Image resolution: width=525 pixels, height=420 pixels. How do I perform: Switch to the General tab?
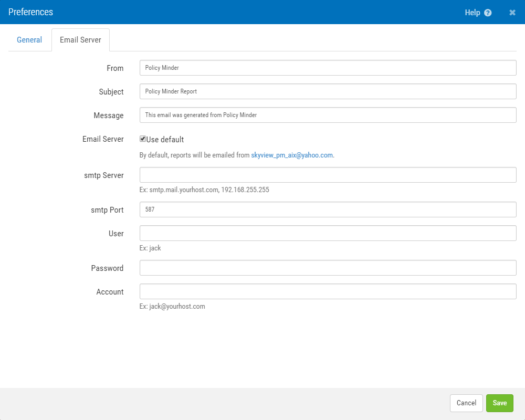tap(29, 40)
